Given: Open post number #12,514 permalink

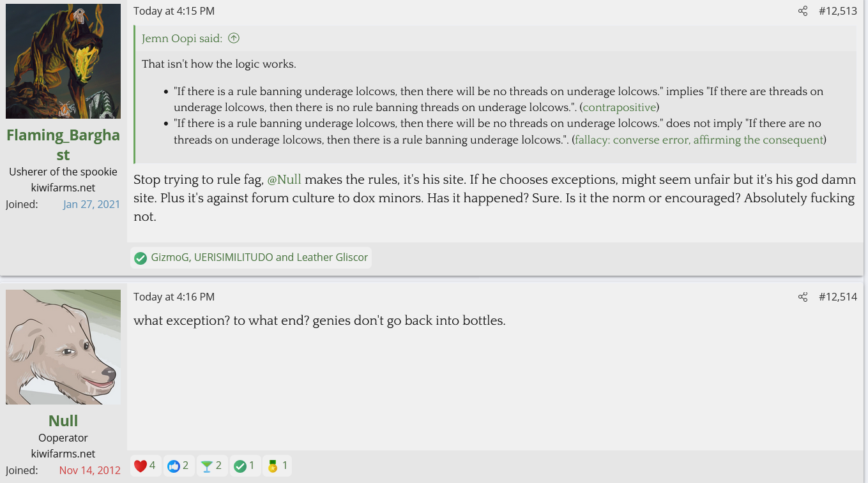Looking at the screenshot, I should click(837, 297).
